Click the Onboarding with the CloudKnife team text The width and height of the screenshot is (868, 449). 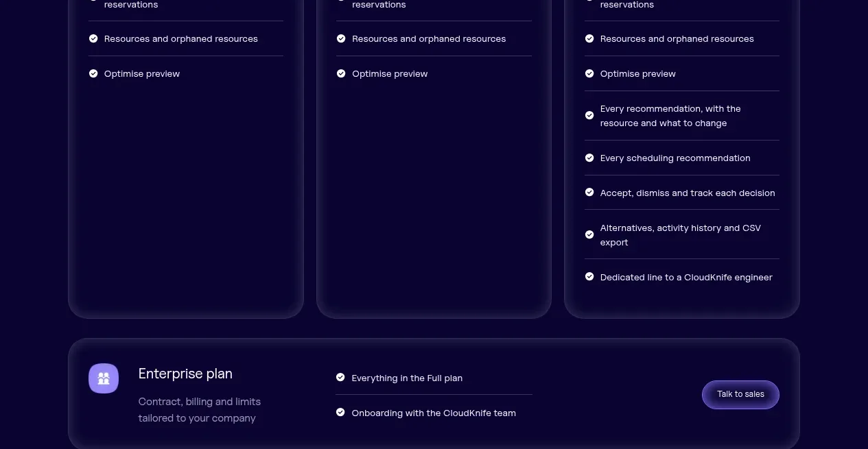434,413
